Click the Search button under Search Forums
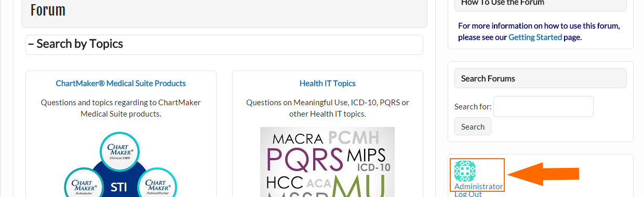 pos(473,126)
